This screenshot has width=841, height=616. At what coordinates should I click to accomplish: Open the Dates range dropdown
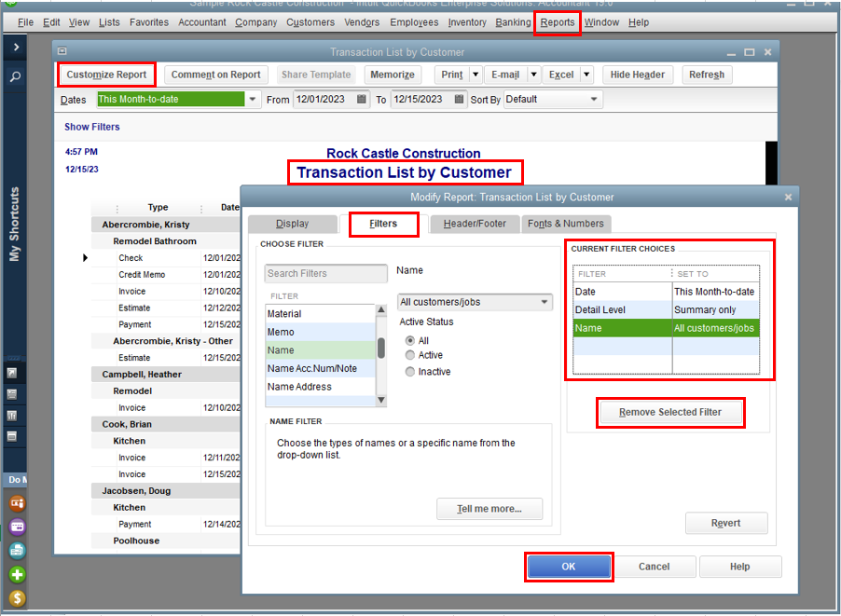[x=252, y=99]
